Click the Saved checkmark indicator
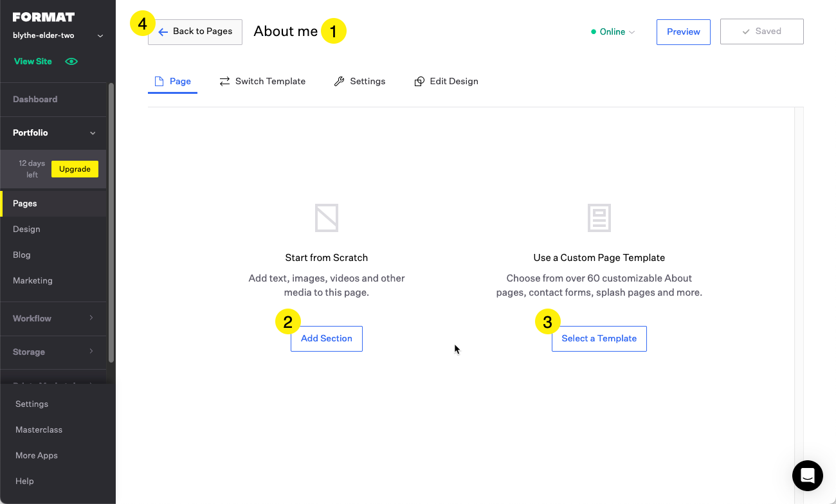 click(x=747, y=31)
